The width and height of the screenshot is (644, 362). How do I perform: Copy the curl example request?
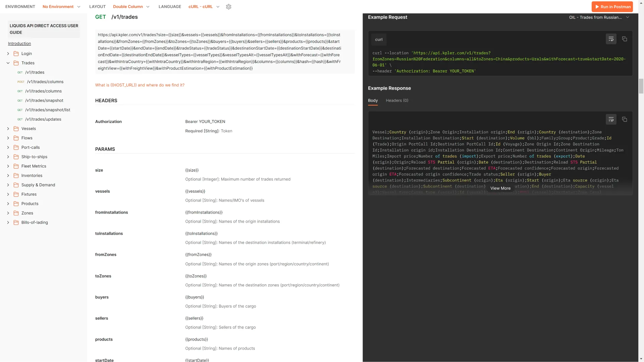point(624,39)
